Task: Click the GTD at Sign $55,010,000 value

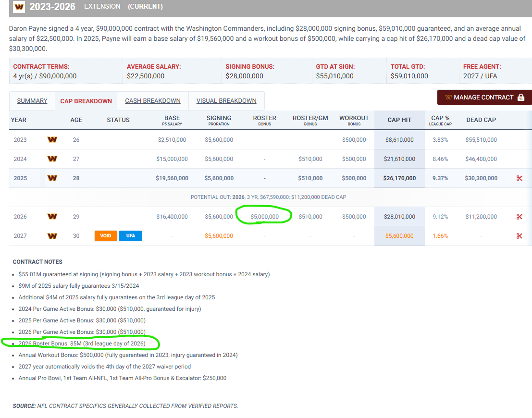Action: (334, 76)
